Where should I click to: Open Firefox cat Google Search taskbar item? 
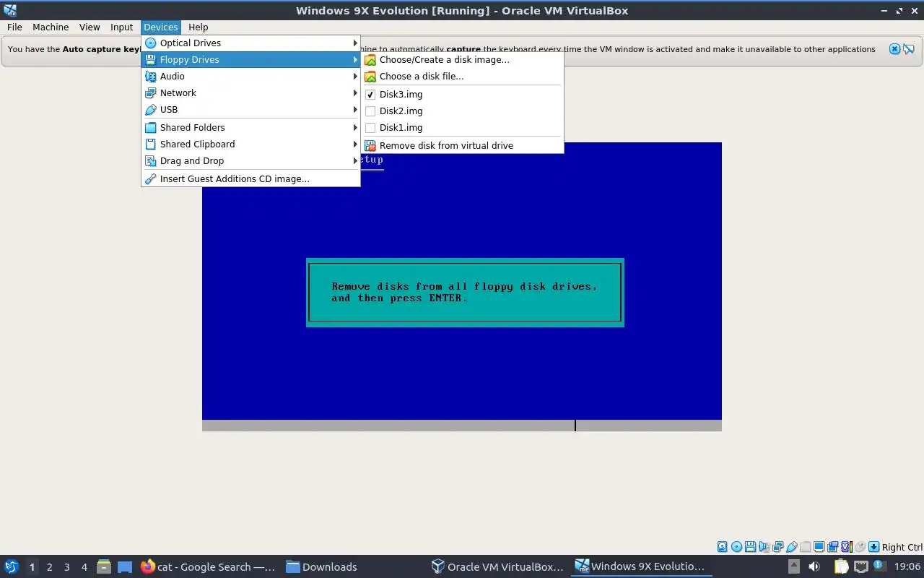coord(208,566)
